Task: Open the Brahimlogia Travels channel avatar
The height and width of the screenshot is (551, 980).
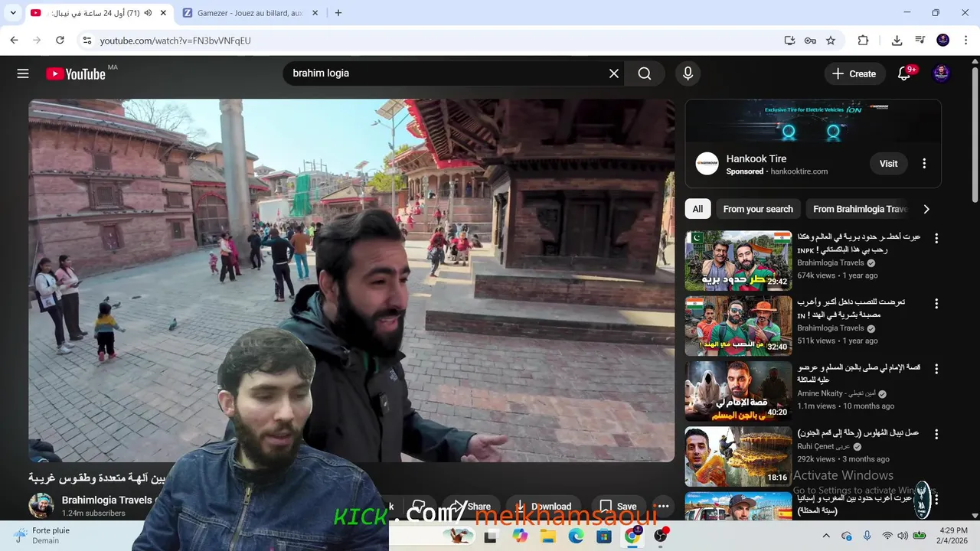Action: click(x=41, y=505)
